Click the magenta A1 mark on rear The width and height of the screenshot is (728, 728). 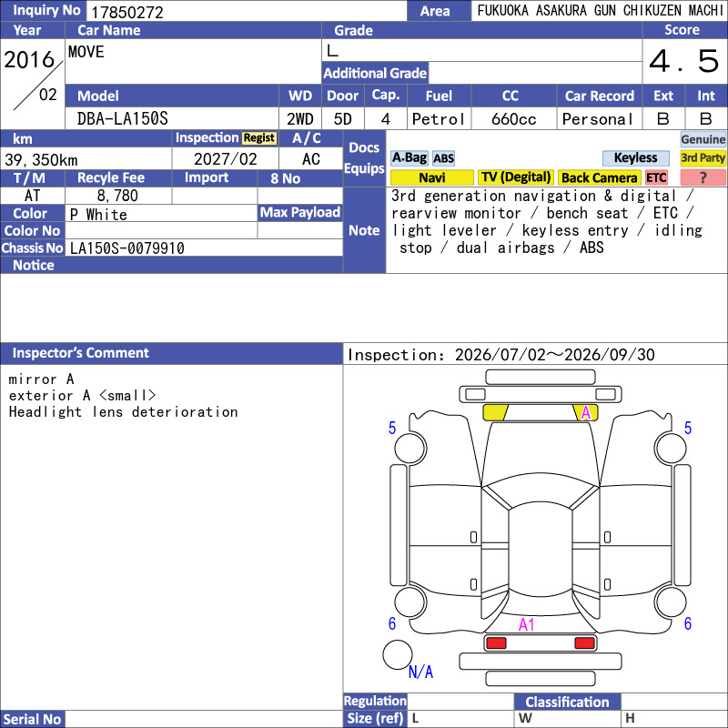[x=526, y=625]
